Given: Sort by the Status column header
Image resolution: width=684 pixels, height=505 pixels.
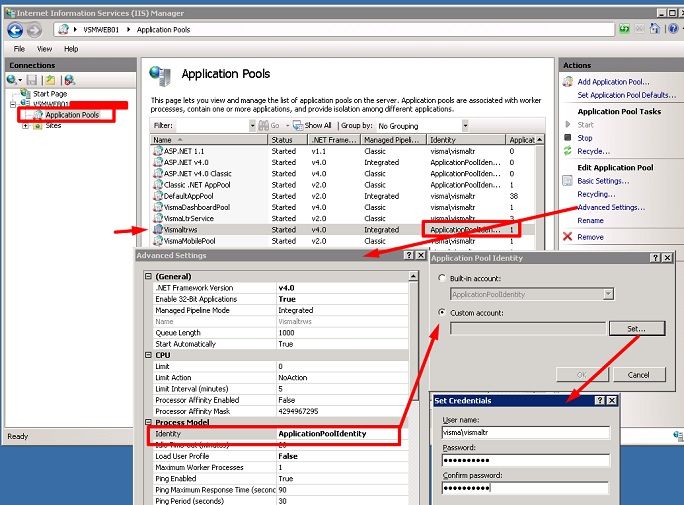Looking at the screenshot, I should (x=288, y=140).
